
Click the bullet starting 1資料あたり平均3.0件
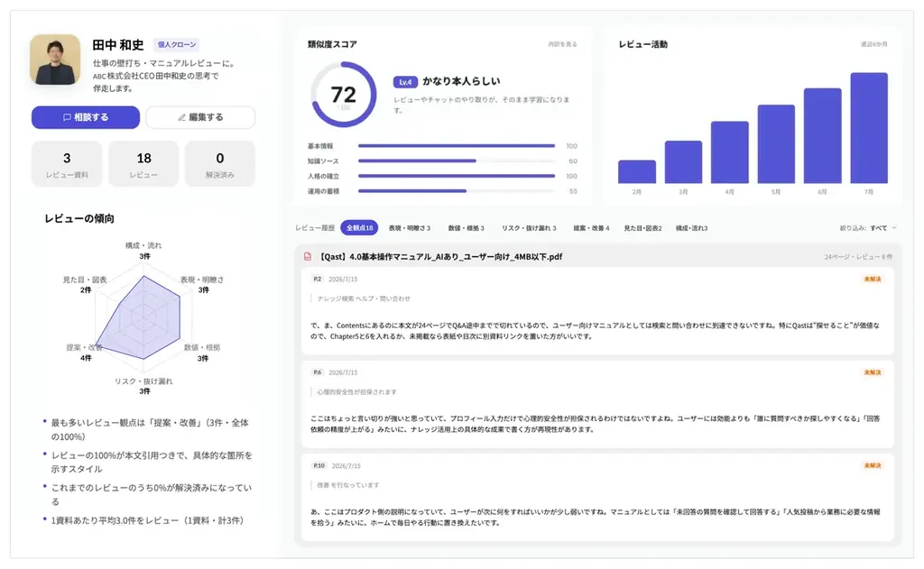(147, 520)
